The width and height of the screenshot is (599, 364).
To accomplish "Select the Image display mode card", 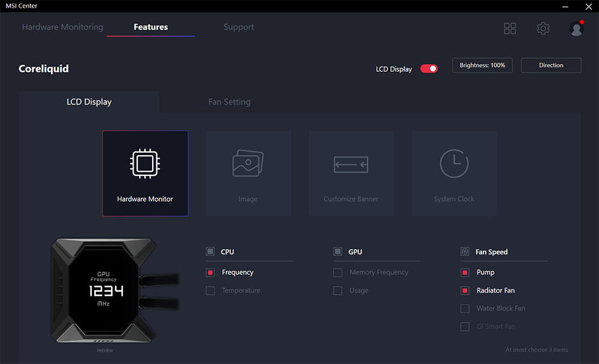I will (x=249, y=174).
